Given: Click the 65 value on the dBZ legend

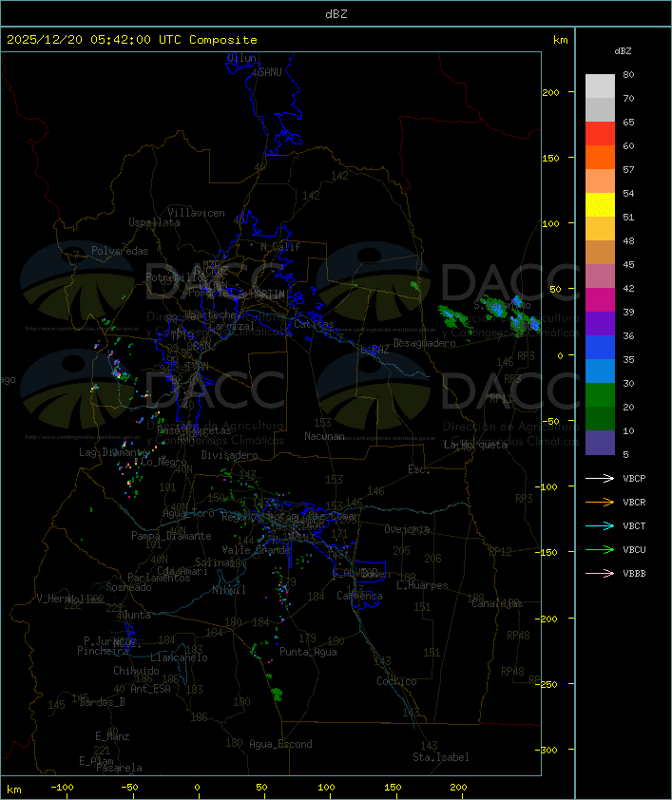Looking at the screenshot, I should (628, 122).
